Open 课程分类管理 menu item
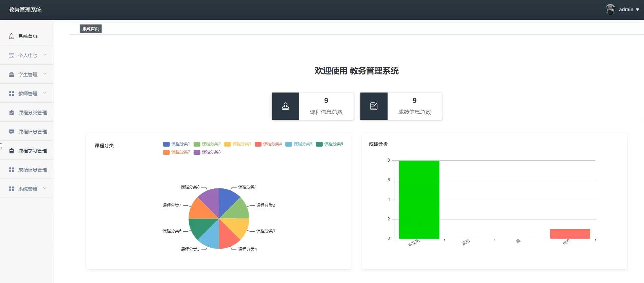Screen dimensions: 644x283 click(27, 112)
